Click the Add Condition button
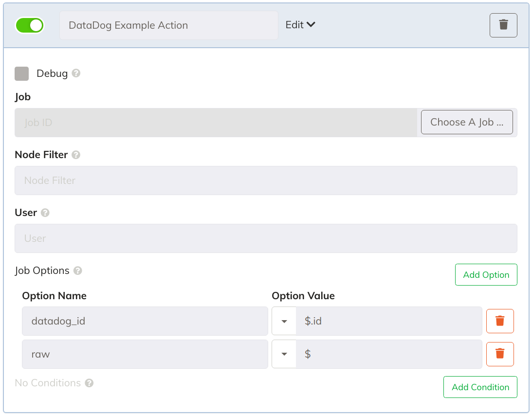Viewport: 532px width, 415px height. 480,387
